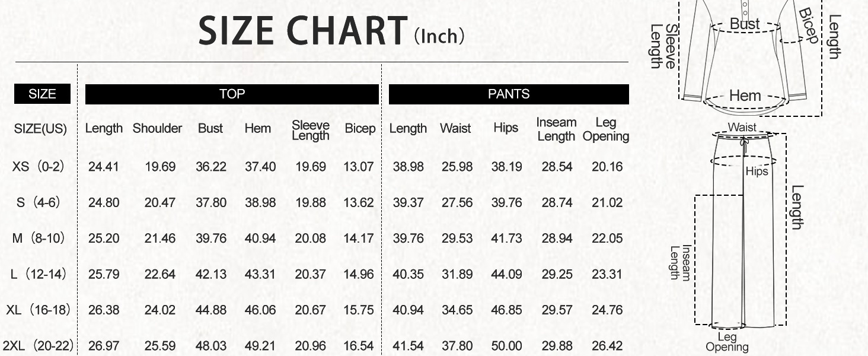Select the black PANTS section header
Image resolution: width=868 pixels, height=356 pixels.
(509, 94)
